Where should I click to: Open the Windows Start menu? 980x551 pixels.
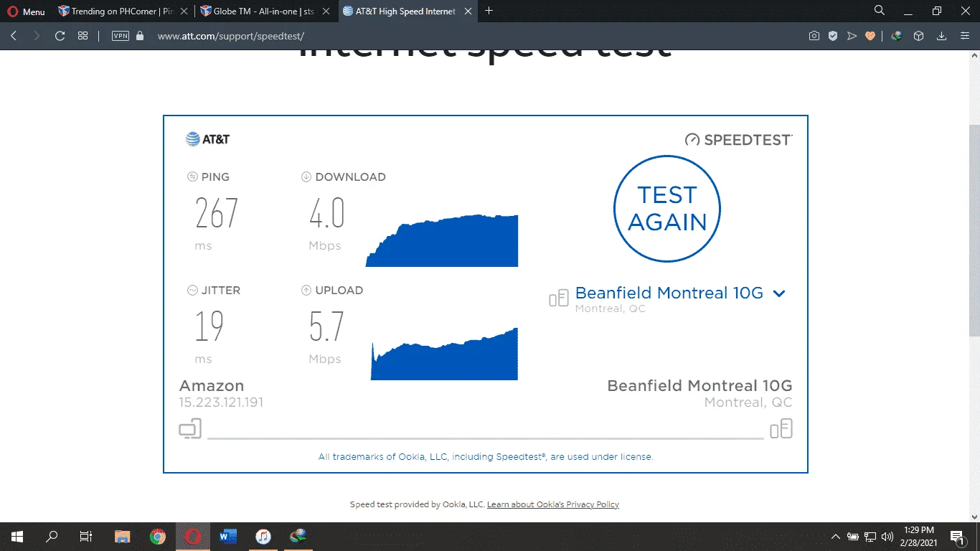[x=17, y=537]
